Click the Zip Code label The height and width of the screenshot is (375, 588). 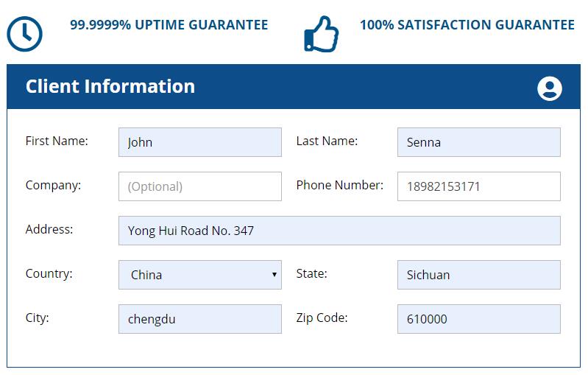(x=322, y=318)
